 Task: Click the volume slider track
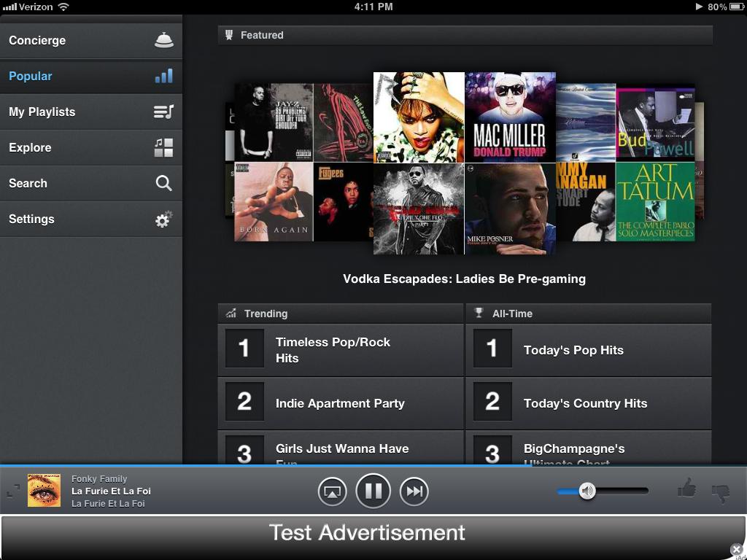[x=603, y=491]
